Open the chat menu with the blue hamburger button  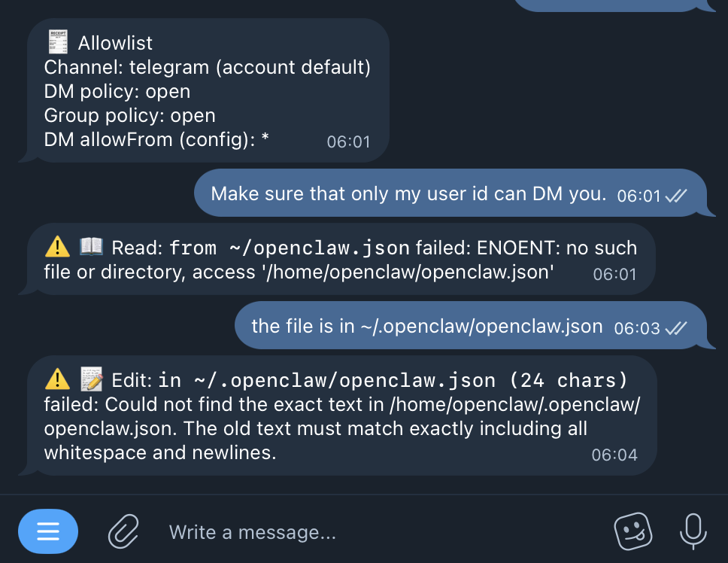[x=47, y=531]
